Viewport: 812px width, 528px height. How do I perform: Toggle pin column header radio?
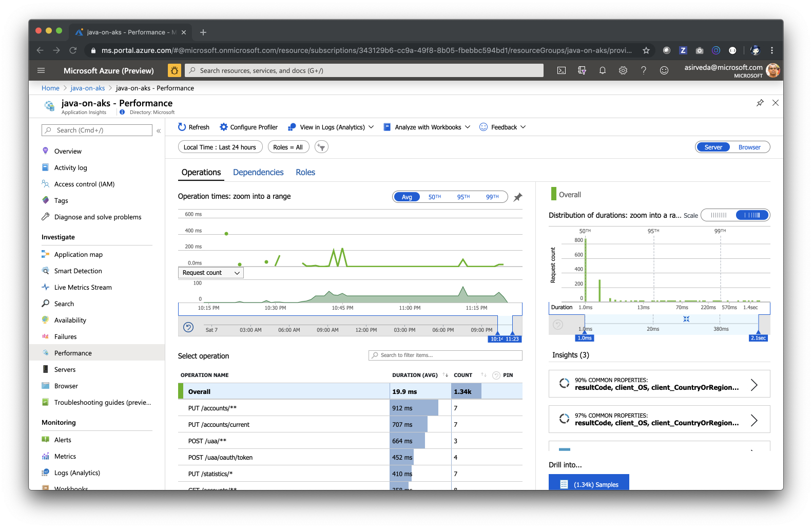(x=496, y=375)
